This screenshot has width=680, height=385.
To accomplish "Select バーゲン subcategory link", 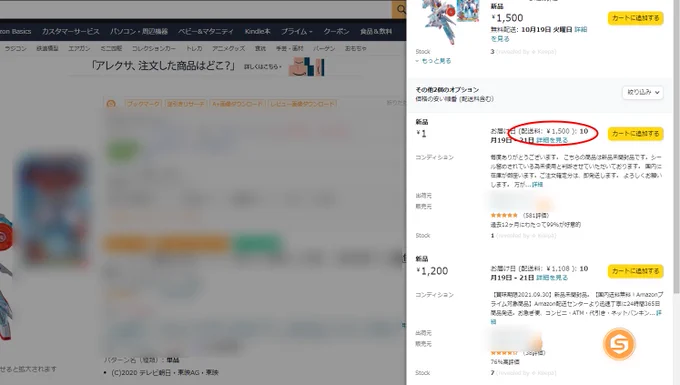I will point(324,49).
